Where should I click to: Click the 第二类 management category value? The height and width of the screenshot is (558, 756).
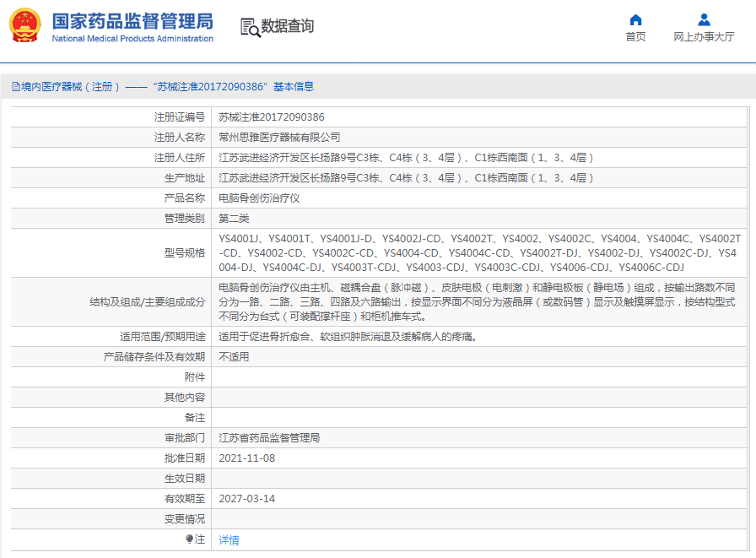(x=234, y=219)
